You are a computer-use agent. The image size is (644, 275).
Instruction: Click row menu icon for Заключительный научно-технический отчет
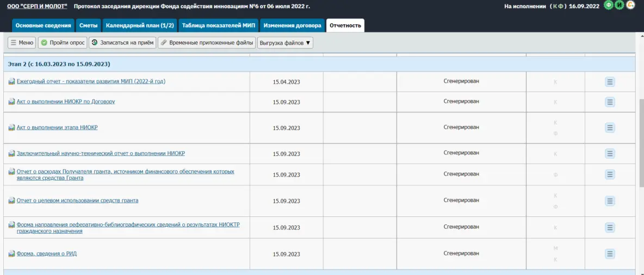610,154
